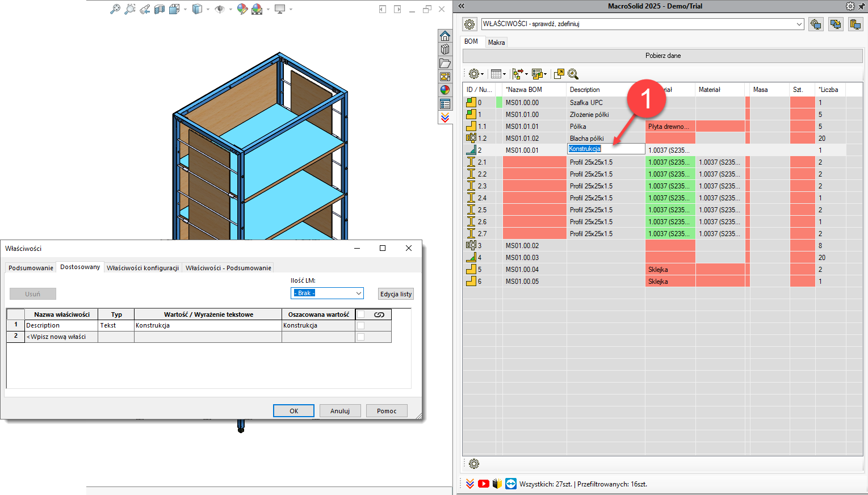868x495 pixels.
Task: Select the View Orientation cube icon
Action: pos(174,9)
